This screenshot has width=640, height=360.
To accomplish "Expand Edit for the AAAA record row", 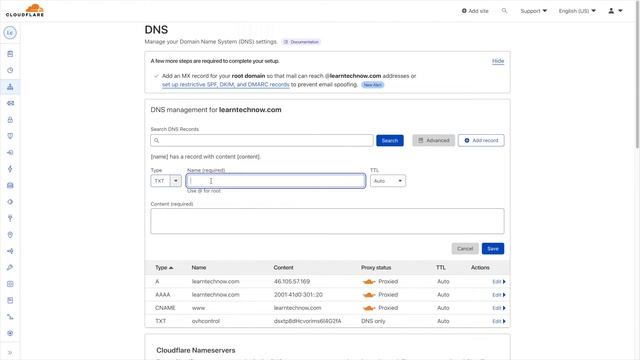I will tap(499, 295).
